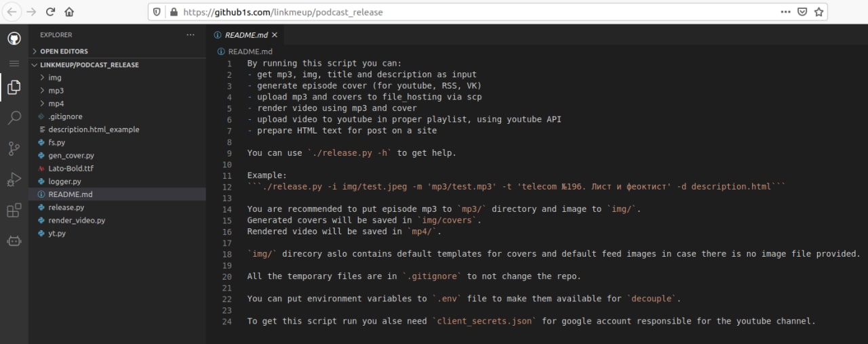Screen dimensions: 868x344
Task: Open the hamburger menu in the activity bar
Action: click(x=14, y=63)
